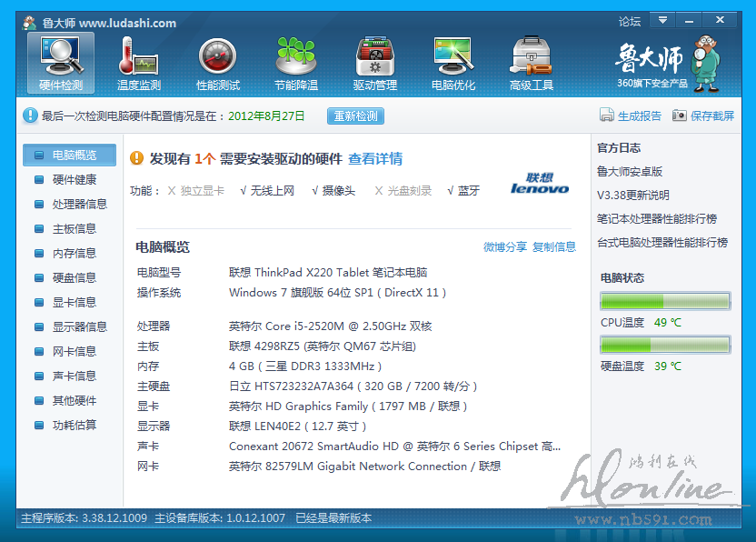Select 硬件健康 in the sidebar
Image resolution: width=756 pixels, height=542 pixels.
pos(69,179)
